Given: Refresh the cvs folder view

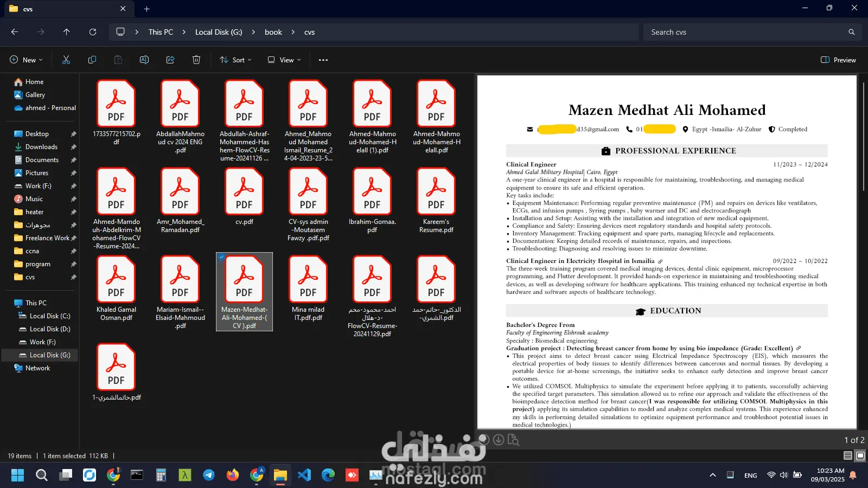Looking at the screenshot, I should (x=93, y=32).
